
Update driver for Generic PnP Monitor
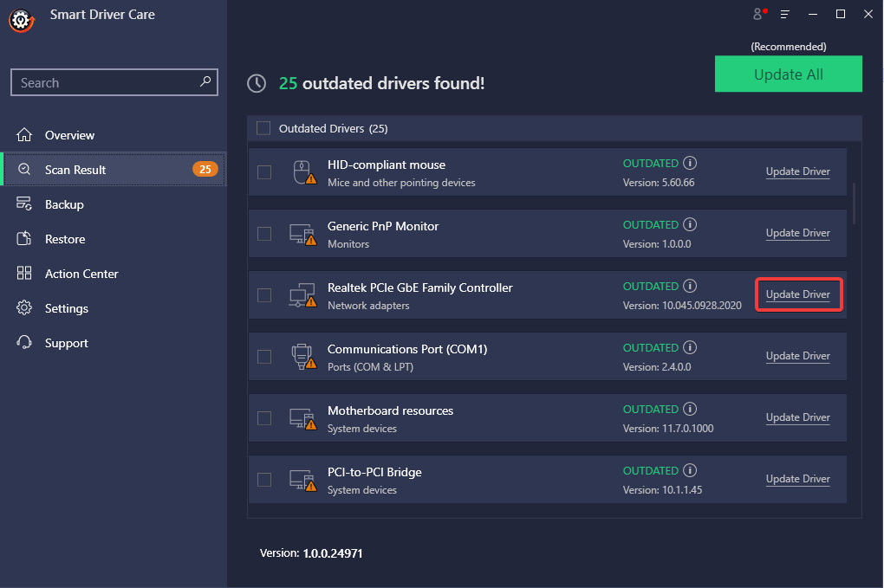click(797, 233)
